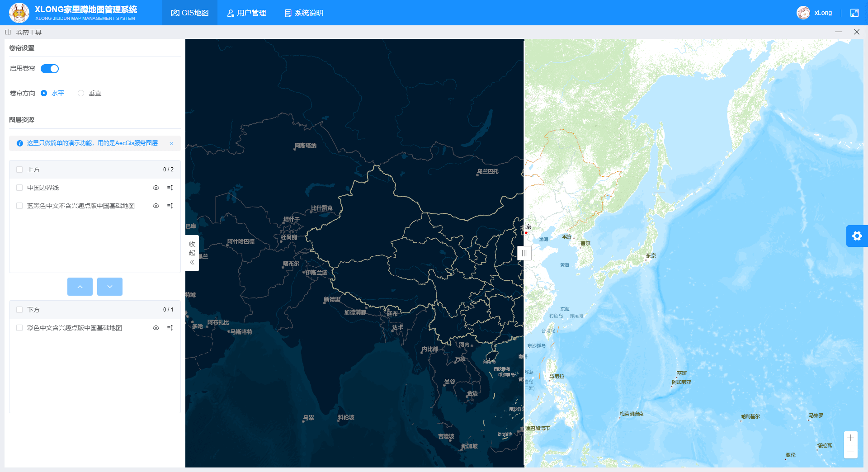Click 伊斯兰堡 label on the map

click(x=316, y=273)
